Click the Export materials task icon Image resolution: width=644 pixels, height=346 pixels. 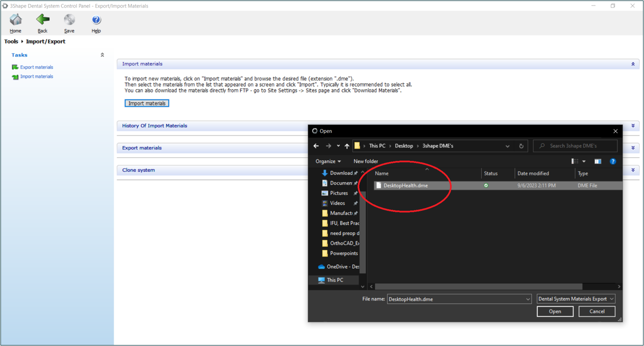click(15, 67)
